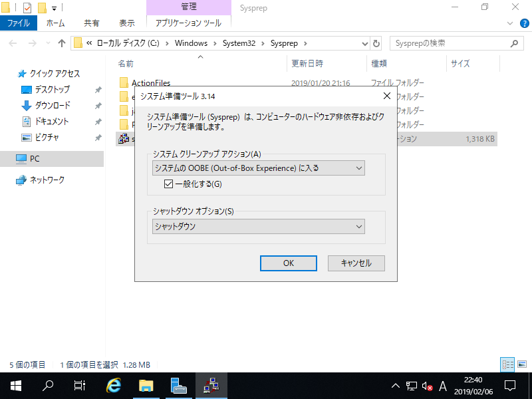The height and width of the screenshot is (399, 532).
Task: Select the ActionFiles folder
Action: coord(151,82)
